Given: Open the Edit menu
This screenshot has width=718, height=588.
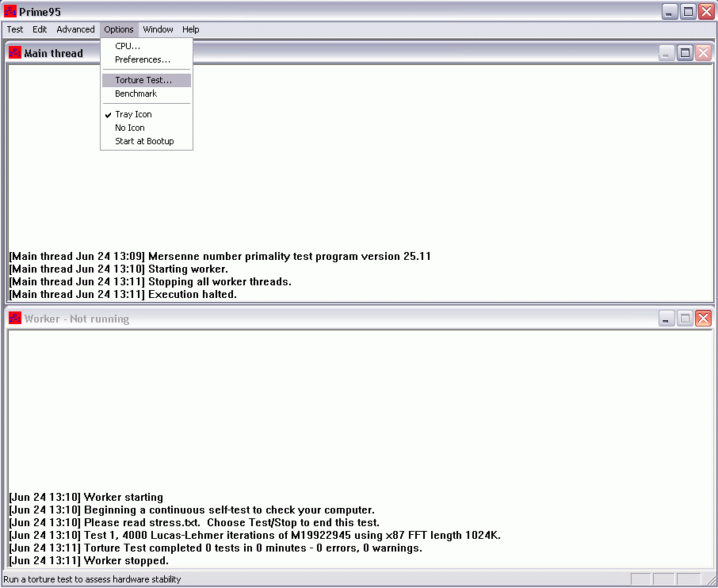Looking at the screenshot, I should coord(40,29).
